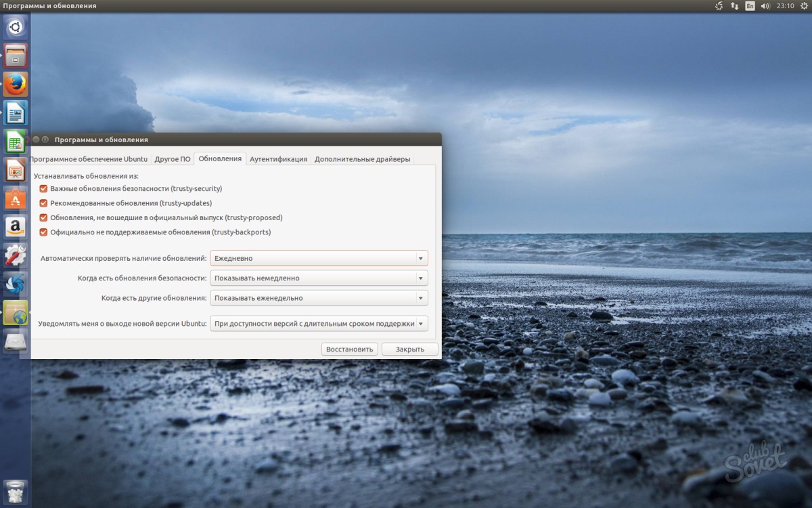Toggle the trusty-backports checkbox
Image resolution: width=812 pixels, height=508 pixels.
(43, 232)
